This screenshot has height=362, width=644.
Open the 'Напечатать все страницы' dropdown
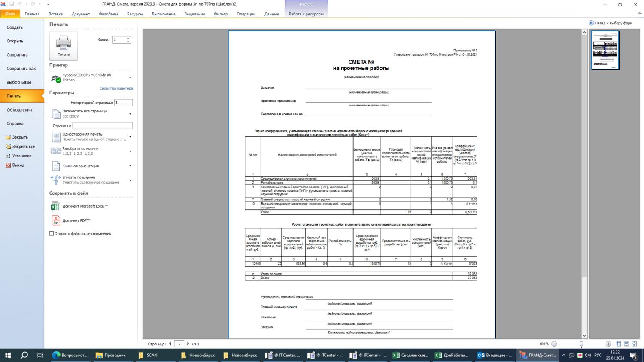pyautogui.click(x=130, y=114)
